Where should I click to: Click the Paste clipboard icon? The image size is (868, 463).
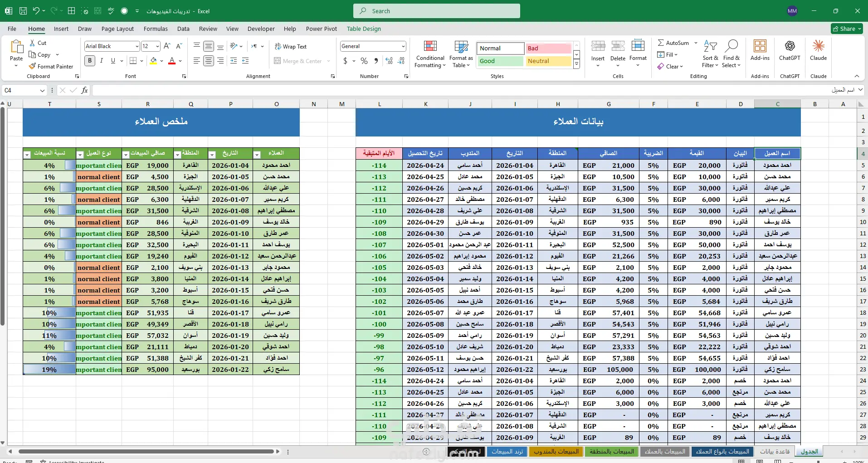coord(16,47)
